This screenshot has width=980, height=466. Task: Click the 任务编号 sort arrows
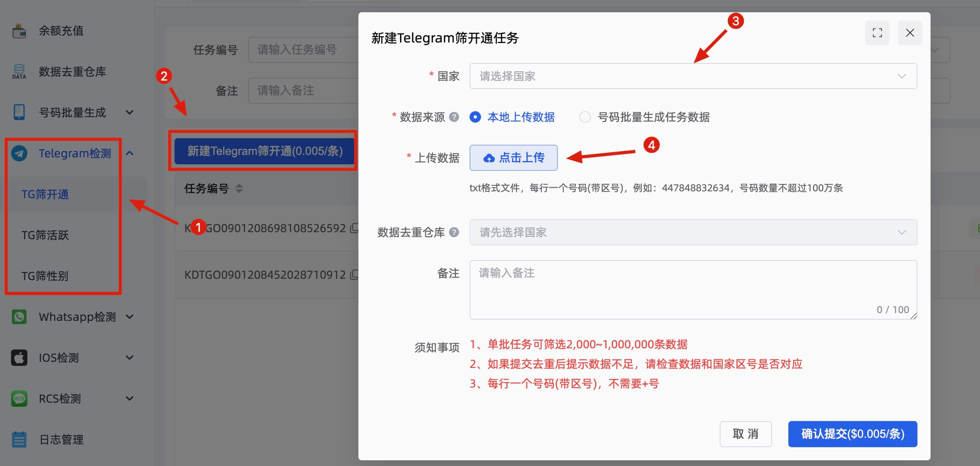[x=239, y=189]
